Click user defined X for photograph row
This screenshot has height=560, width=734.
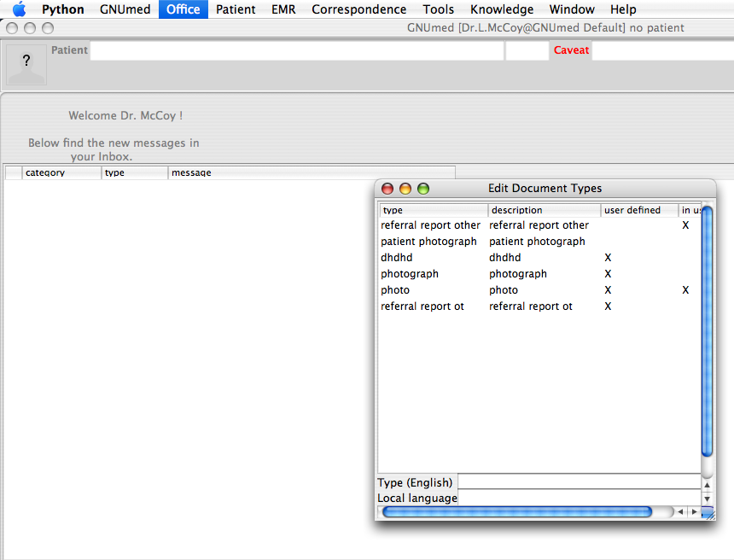pos(608,274)
